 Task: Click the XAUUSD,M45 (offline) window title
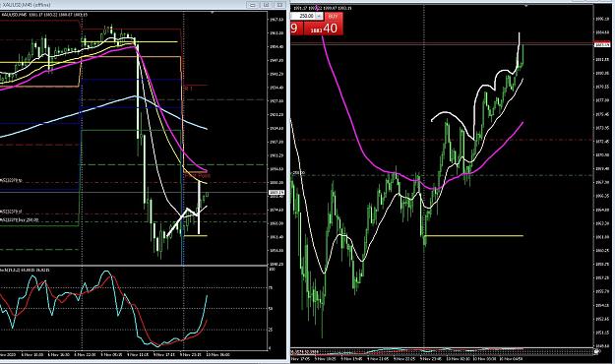[27, 5]
